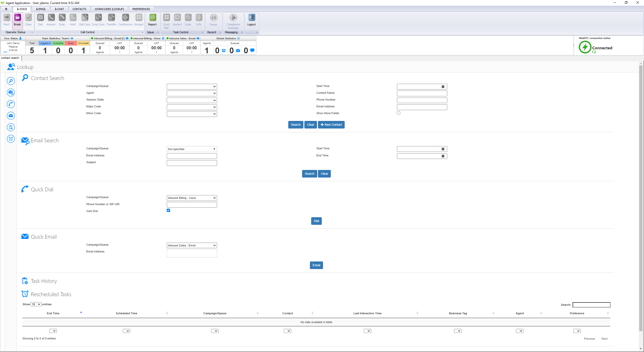The width and height of the screenshot is (644, 352).
Task: Click into the Phone Number or SIP URI field
Action: point(192,205)
